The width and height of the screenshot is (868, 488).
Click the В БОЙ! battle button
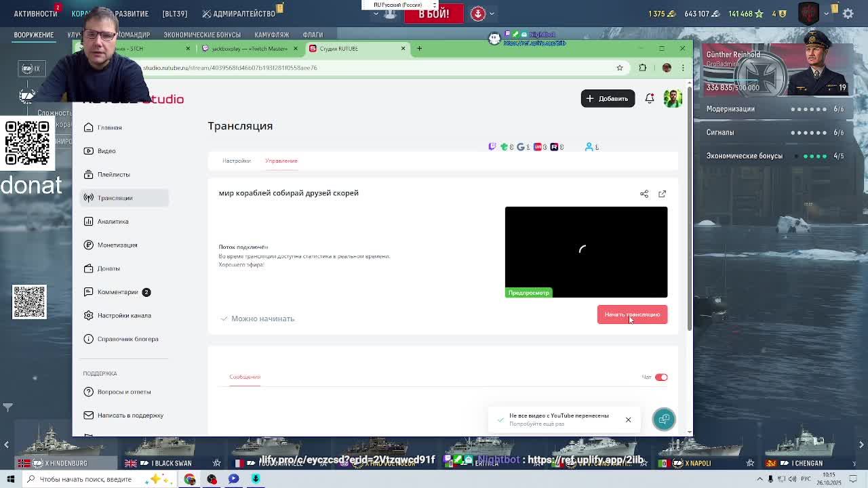point(433,14)
